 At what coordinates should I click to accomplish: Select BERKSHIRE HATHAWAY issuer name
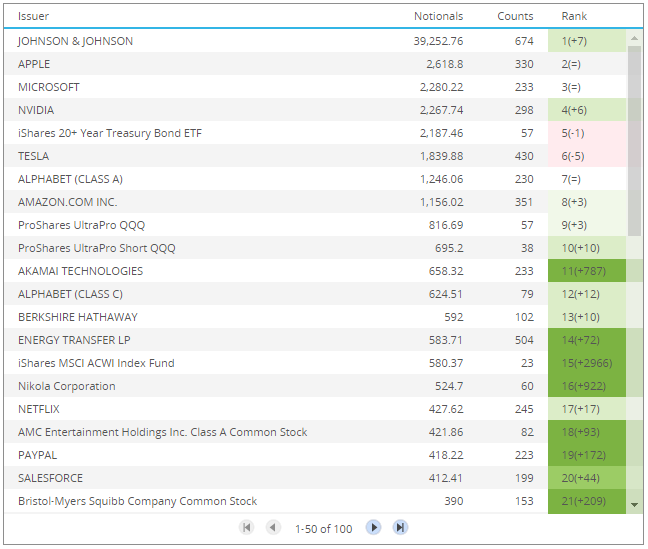[78, 317]
